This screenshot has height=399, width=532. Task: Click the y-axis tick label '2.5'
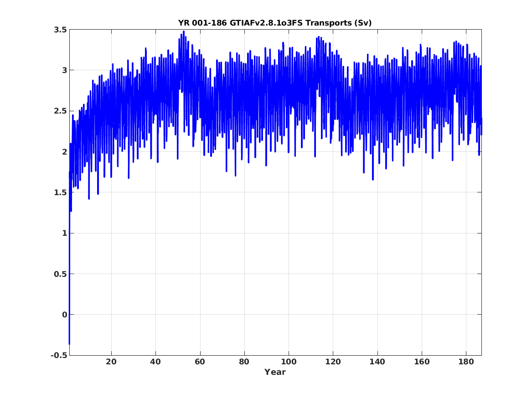click(60, 111)
